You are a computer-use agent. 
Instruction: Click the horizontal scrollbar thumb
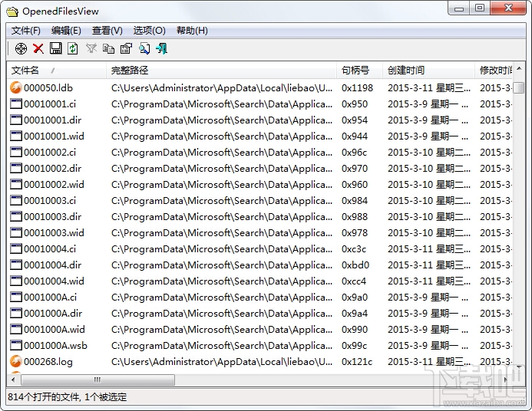tap(97, 380)
